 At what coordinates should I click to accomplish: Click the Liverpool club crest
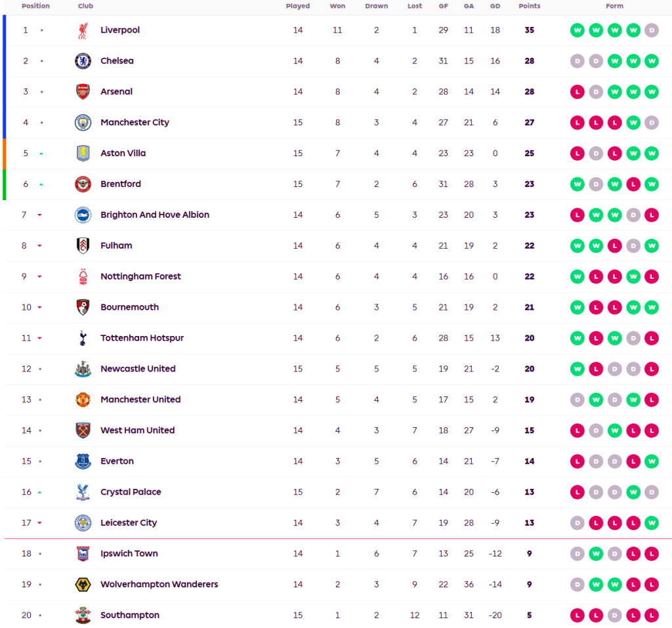point(83,31)
